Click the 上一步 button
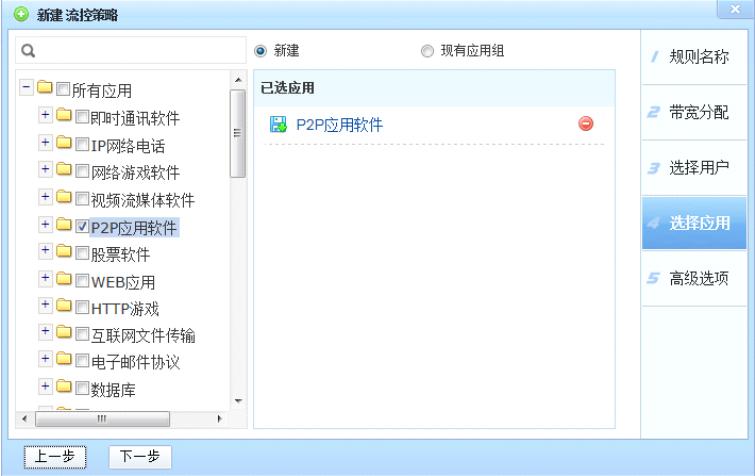 coord(55,457)
